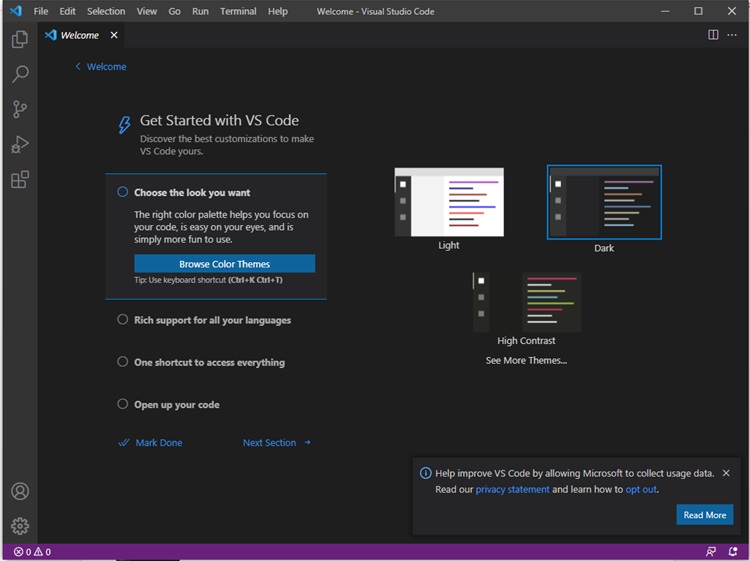The height and width of the screenshot is (561, 750).
Task: Click the feedback icon in status bar
Action: (711, 552)
